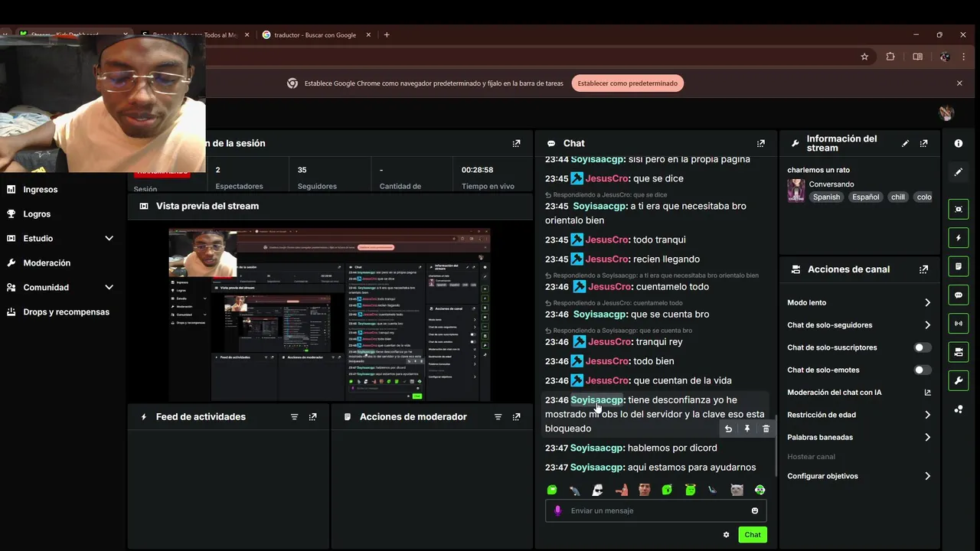
Task: Click the three-dots icon at sidebar bottom
Action: point(959,409)
